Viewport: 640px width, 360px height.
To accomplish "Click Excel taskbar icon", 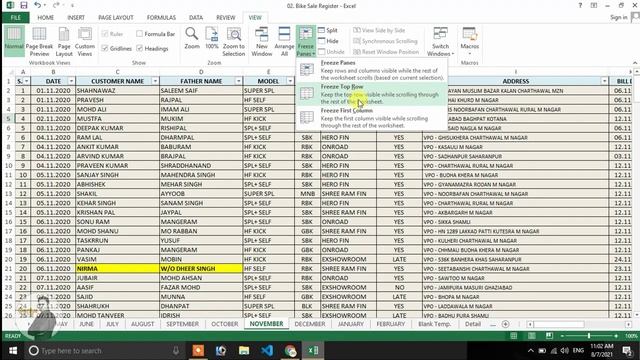I will coord(313,351).
